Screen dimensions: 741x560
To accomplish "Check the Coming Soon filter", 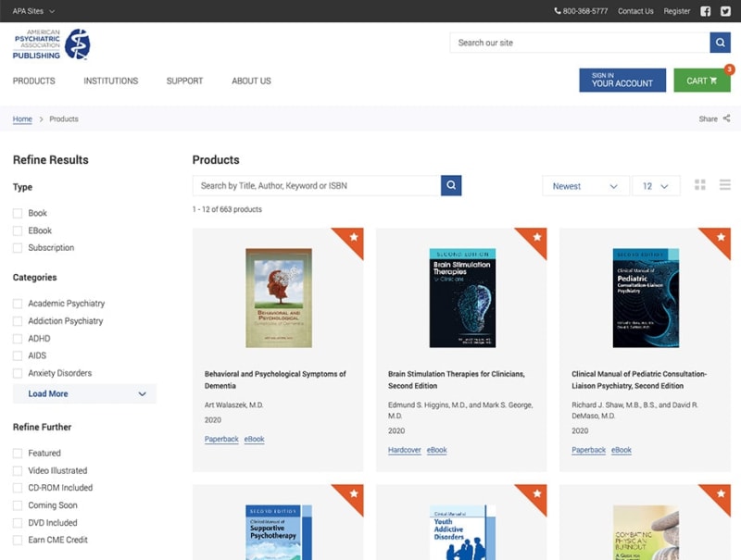I will [x=18, y=505].
